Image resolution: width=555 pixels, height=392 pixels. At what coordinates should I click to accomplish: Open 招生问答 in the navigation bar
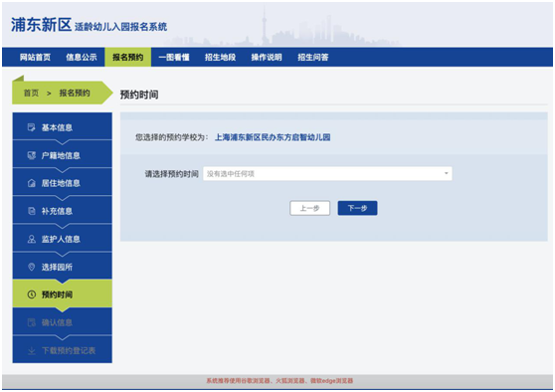pos(313,58)
